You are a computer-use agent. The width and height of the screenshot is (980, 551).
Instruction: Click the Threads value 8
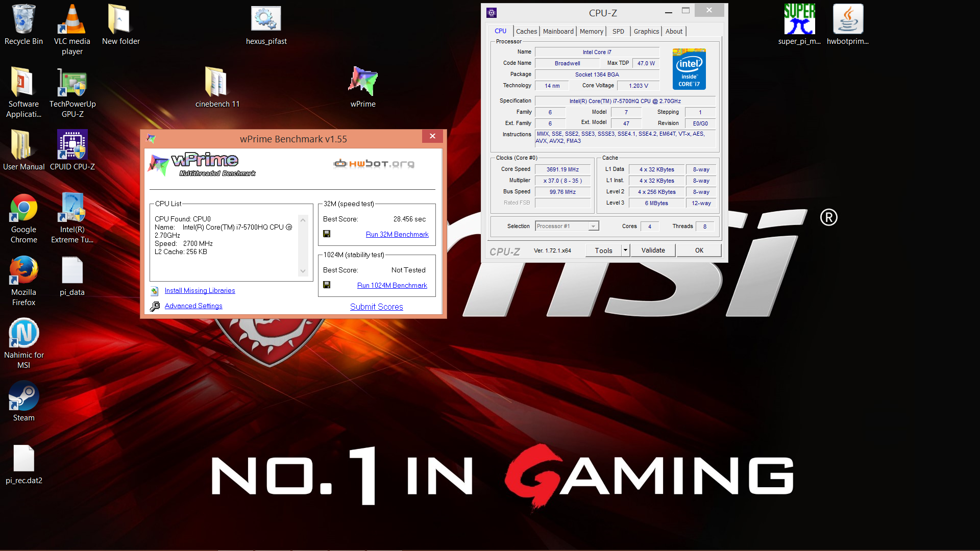(705, 227)
